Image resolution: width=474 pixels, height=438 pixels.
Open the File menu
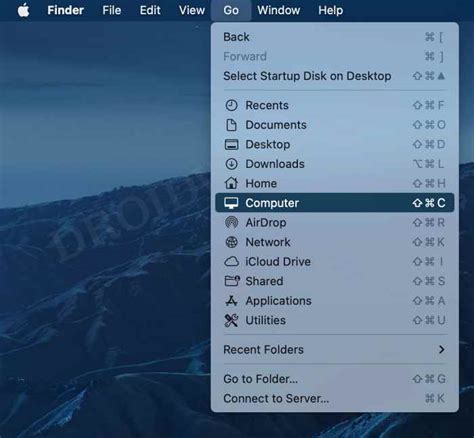point(111,10)
